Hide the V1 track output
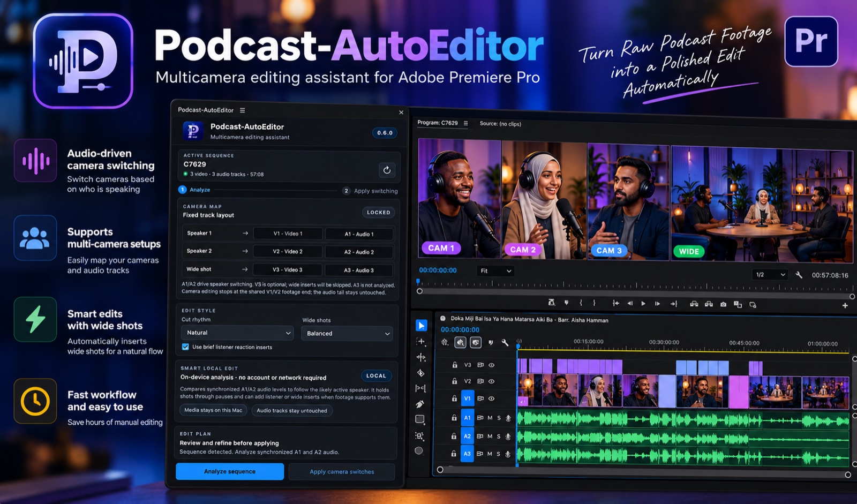 pos(491,398)
